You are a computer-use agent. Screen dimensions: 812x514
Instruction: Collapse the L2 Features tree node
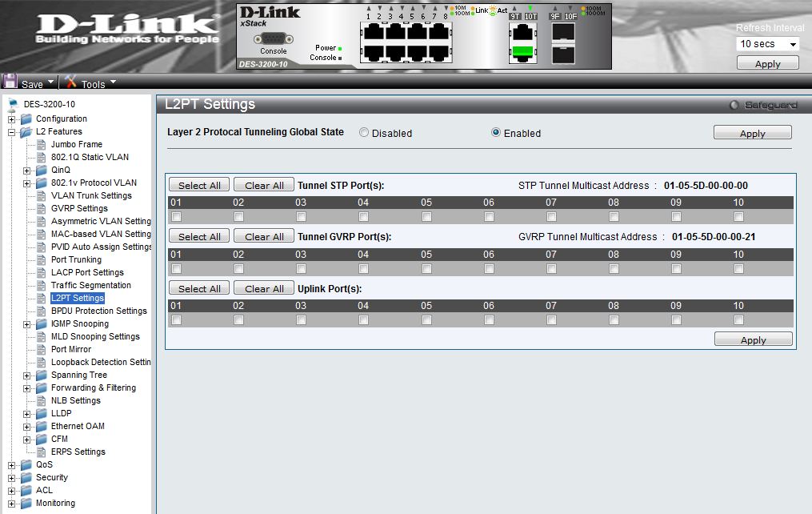11,133
